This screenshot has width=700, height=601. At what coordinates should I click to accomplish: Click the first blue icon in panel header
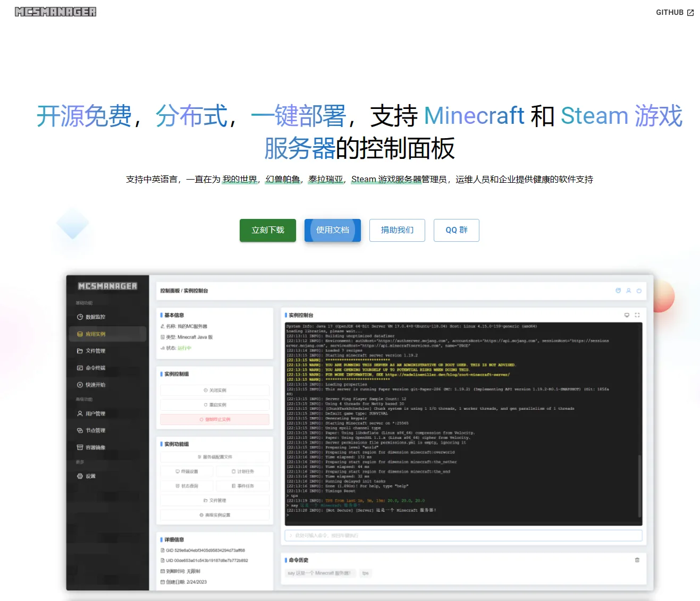618,291
